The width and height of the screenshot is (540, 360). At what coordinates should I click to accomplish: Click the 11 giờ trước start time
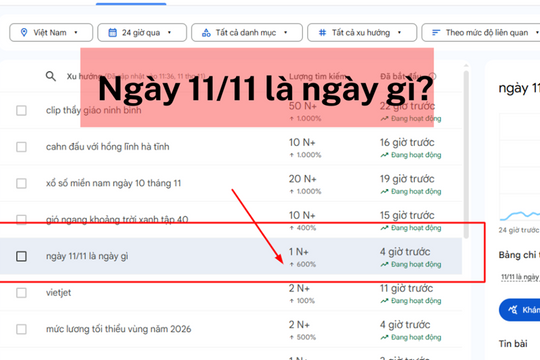click(x=406, y=288)
